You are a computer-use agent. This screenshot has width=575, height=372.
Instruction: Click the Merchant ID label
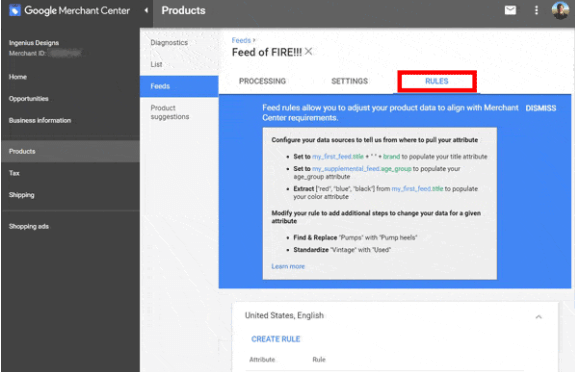pos(27,54)
